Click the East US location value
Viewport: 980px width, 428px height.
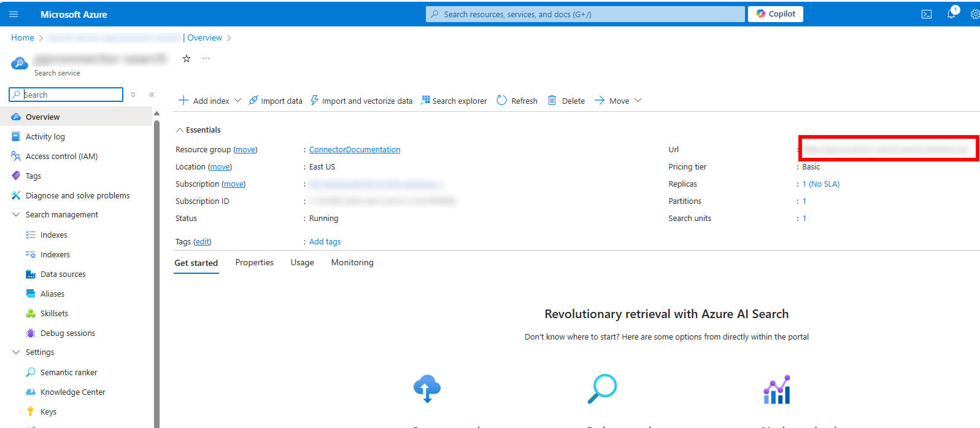[322, 166]
